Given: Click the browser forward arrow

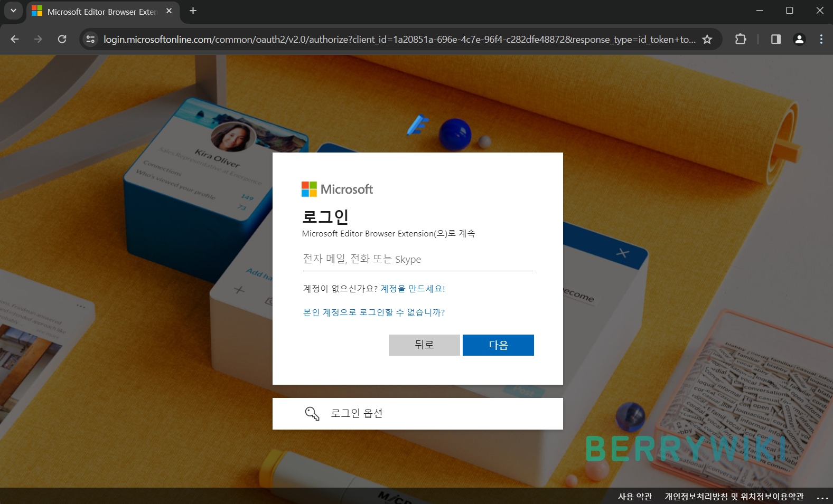Looking at the screenshot, I should (x=38, y=39).
